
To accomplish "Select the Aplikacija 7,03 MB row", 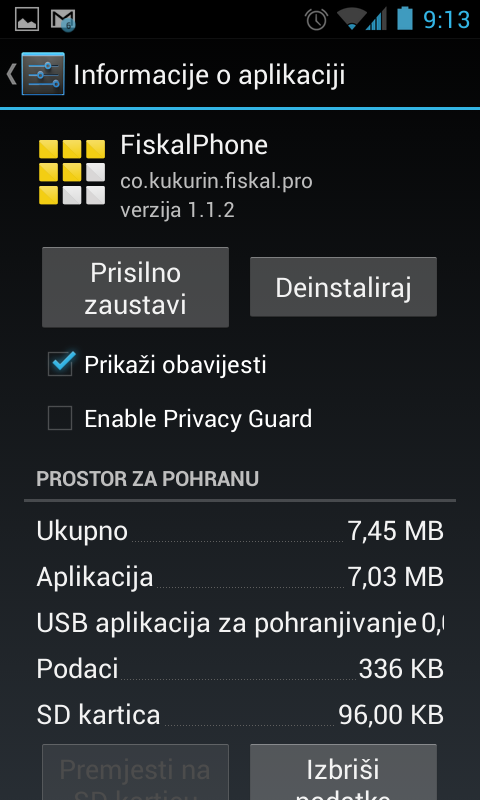I will [x=240, y=577].
